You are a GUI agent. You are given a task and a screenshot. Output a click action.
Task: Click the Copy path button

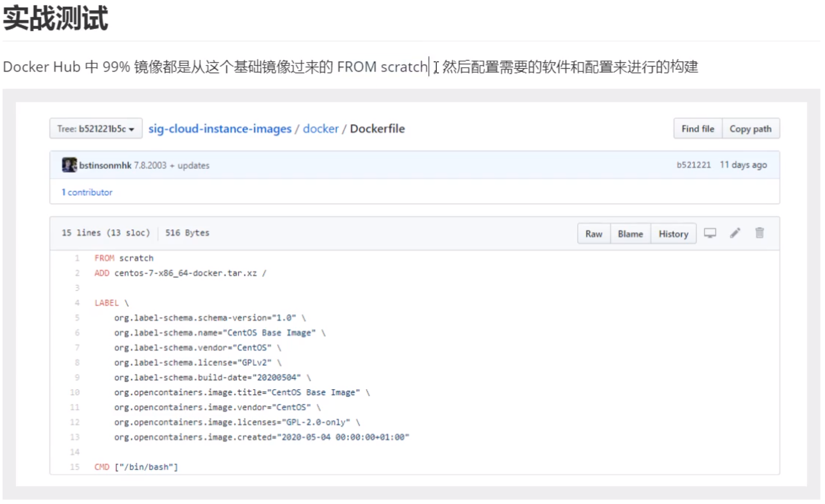coord(751,129)
